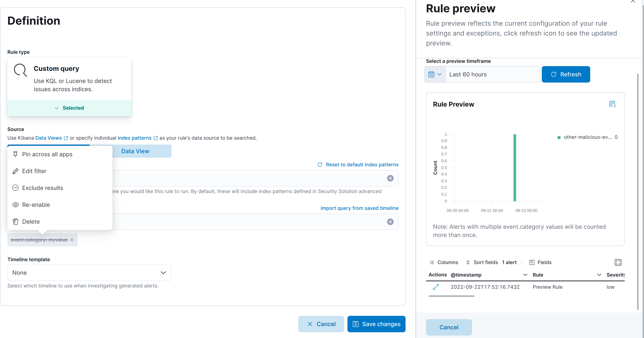Click the Delete trash icon in filter menu

click(16, 221)
